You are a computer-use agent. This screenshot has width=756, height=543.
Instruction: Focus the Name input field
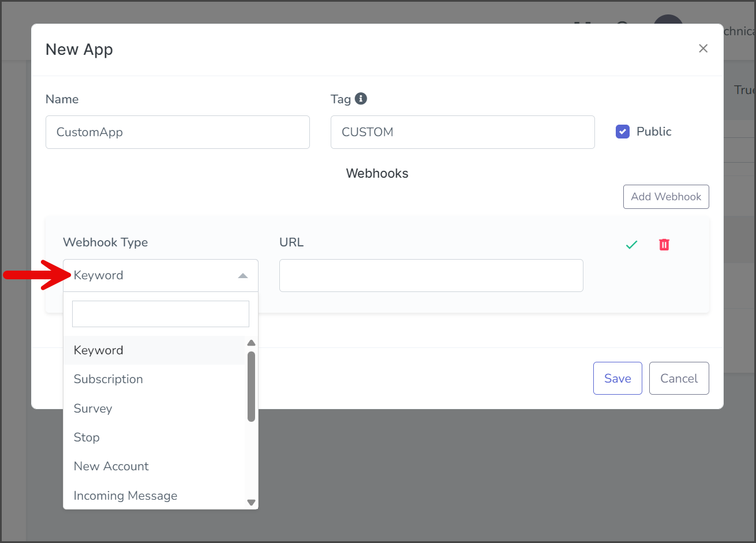pos(178,132)
